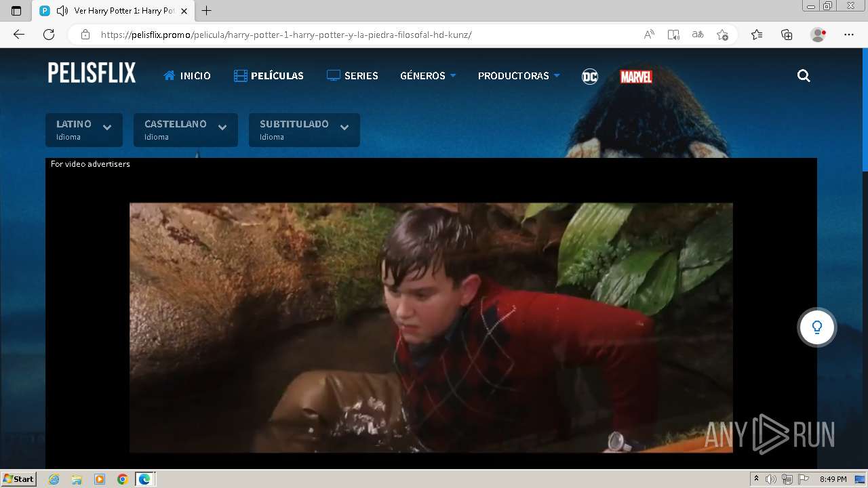Open the tab actions menu icon

(x=16, y=11)
